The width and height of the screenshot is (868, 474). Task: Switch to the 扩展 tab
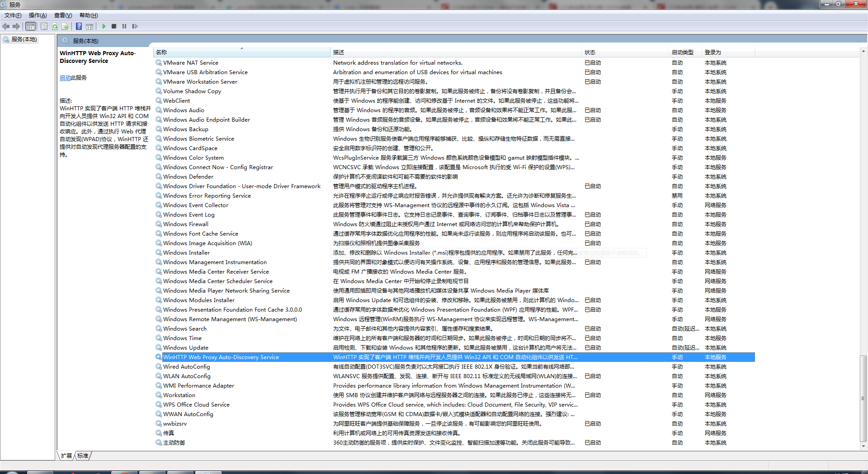click(x=66, y=456)
